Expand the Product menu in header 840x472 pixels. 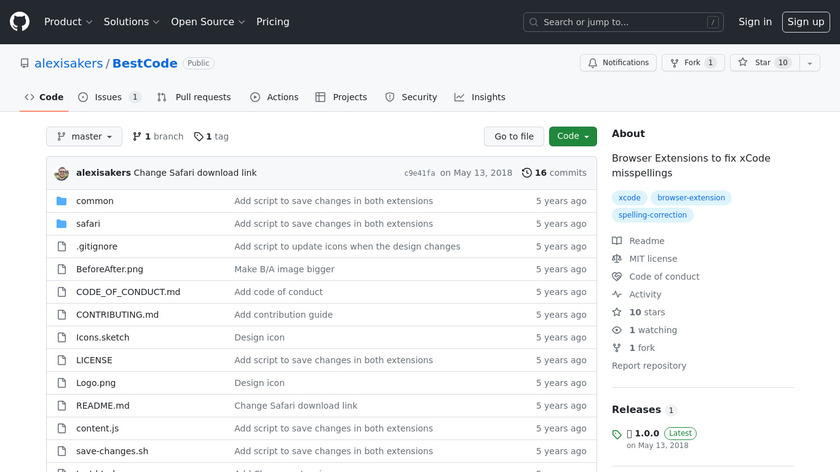[x=68, y=22]
